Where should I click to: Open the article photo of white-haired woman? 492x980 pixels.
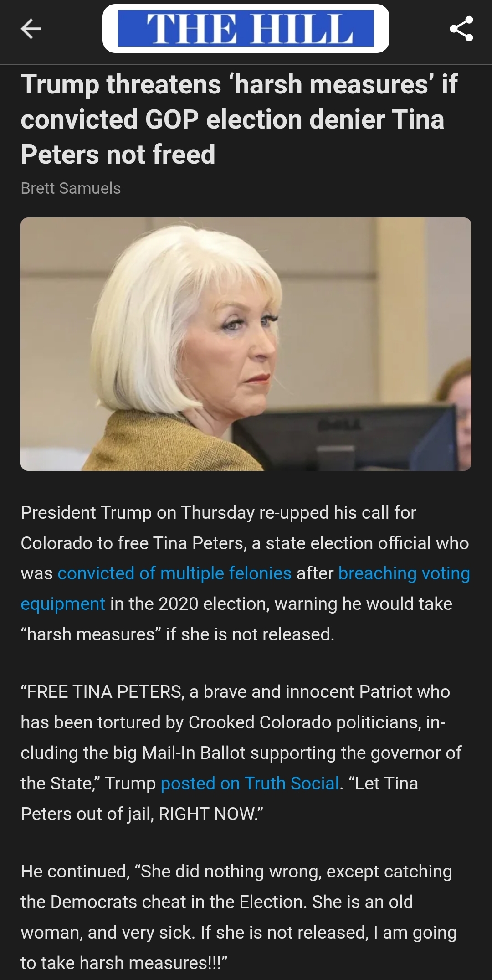246,344
